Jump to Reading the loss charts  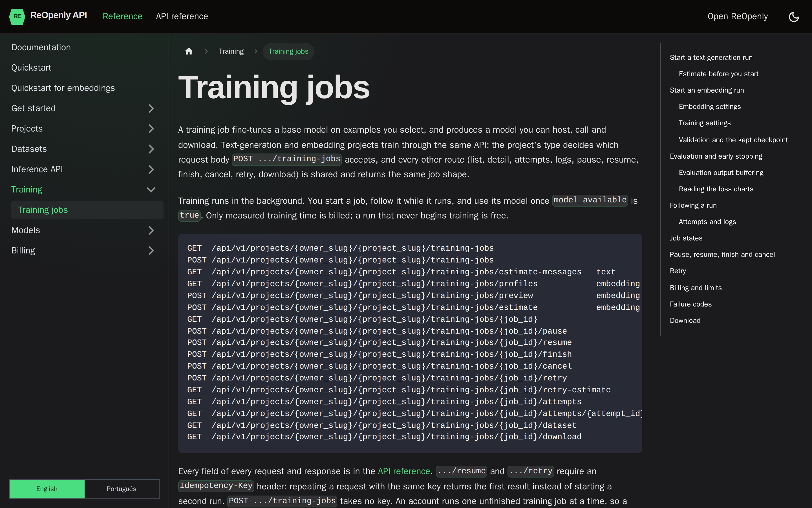point(716,189)
